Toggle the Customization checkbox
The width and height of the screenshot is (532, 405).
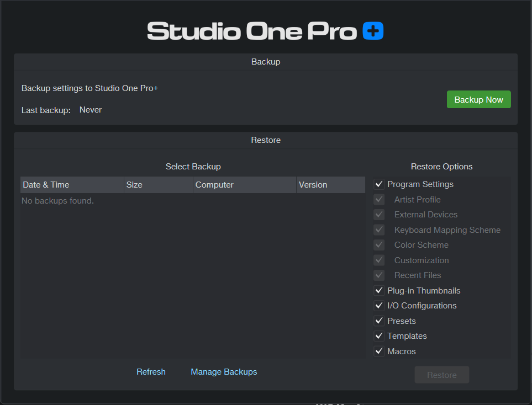379,260
